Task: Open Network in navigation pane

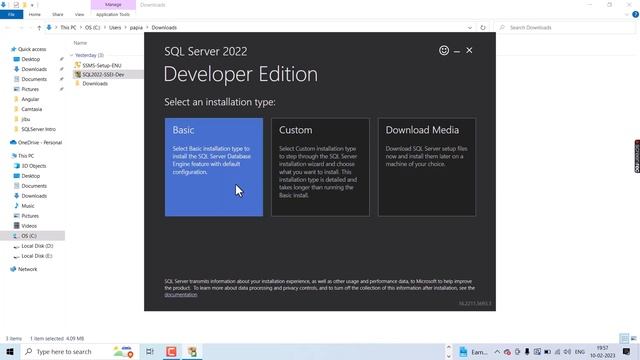Action: [x=27, y=269]
